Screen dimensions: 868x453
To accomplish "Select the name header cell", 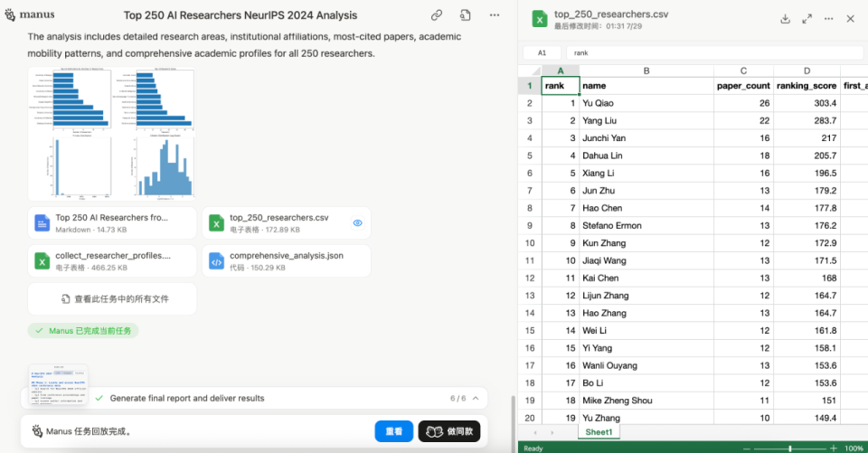I will tap(646, 86).
